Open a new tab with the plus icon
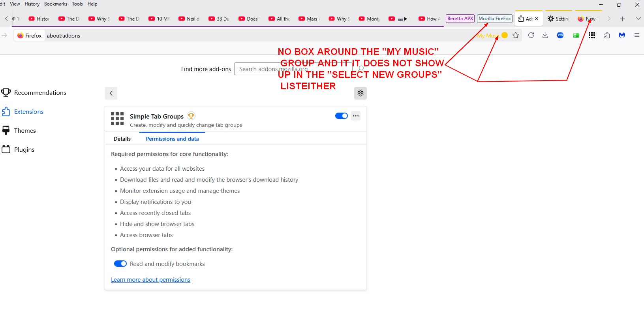The width and height of the screenshot is (644, 309). pos(622,19)
